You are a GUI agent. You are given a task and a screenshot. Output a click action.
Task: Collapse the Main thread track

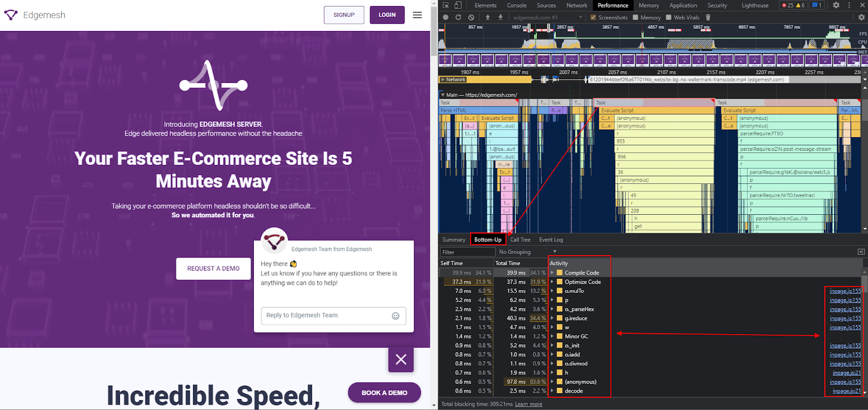443,95
